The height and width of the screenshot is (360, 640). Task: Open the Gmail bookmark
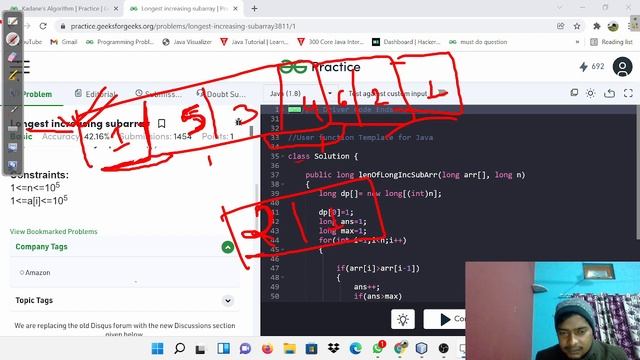64,42
